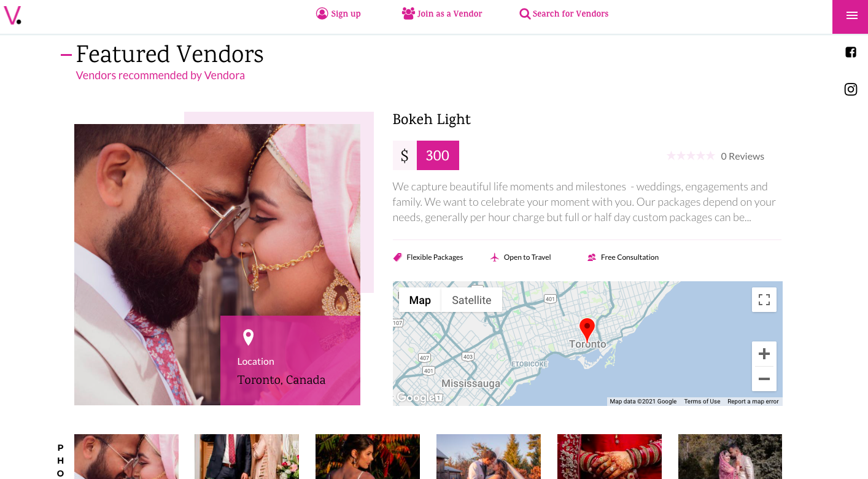Screen dimensions: 868x479
Task: Go to Search for Vendors
Action: point(564,14)
